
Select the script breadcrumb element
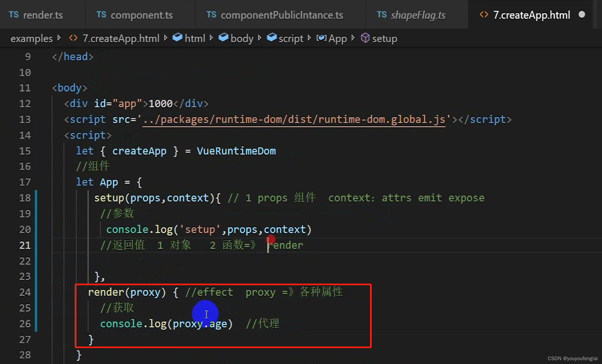coord(291,39)
